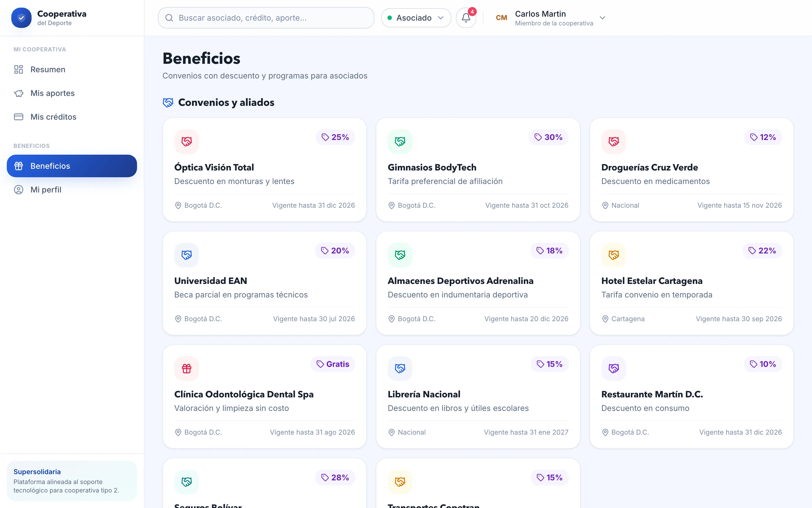Click the search magnifier icon
812x508 pixels.
pyautogui.click(x=169, y=18)
